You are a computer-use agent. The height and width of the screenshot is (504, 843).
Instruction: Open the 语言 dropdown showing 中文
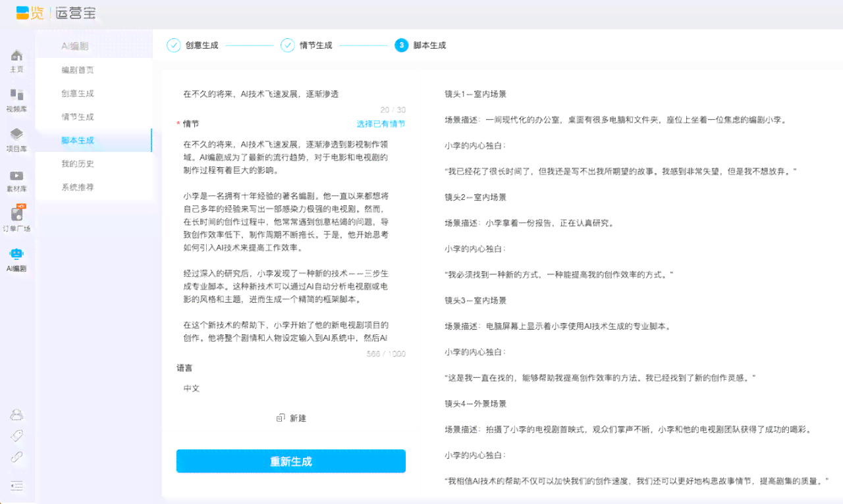[x=291, y=388]
